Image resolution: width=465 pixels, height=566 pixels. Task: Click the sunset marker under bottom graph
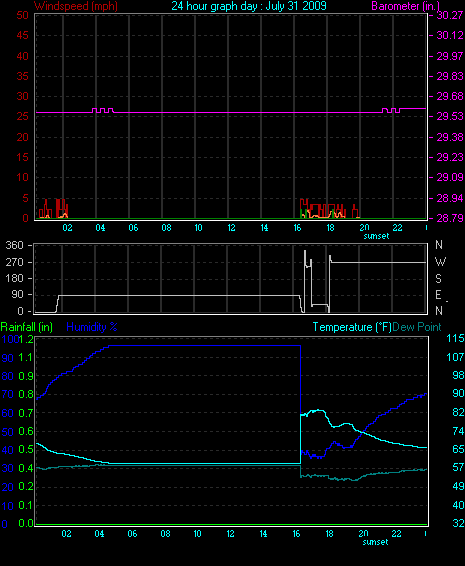coord(375,542)
